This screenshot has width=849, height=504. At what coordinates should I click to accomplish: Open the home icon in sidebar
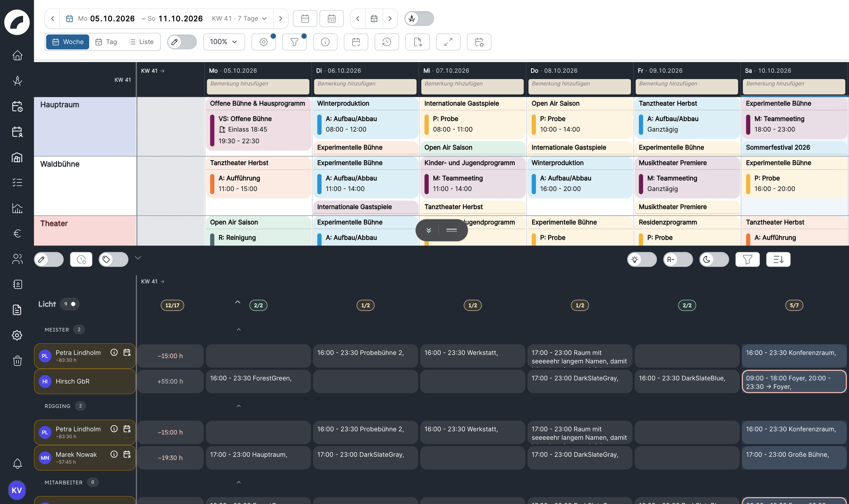click(17, 55)
